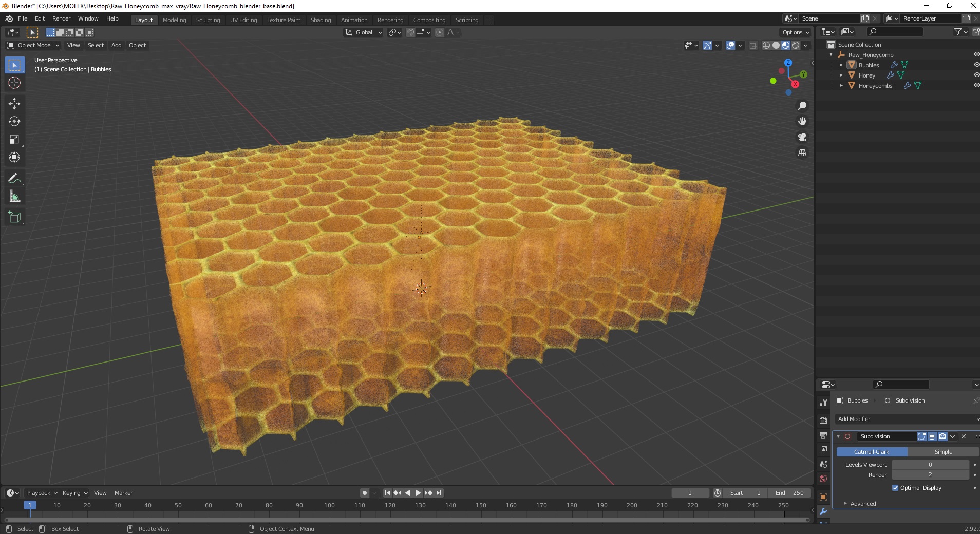The height and width of the screenshot is (534, 980).
Task: Toggle modifier render camera visibility
Action: tap(942, 436)
